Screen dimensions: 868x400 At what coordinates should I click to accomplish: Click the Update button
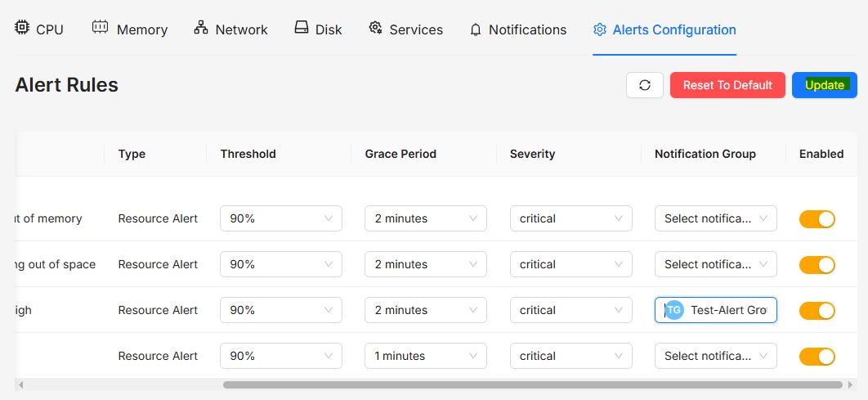pos(825,85)
